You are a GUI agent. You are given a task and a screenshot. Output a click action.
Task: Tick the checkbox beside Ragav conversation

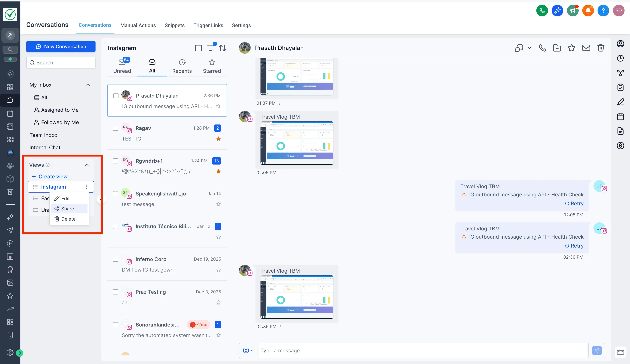(116, 128)
